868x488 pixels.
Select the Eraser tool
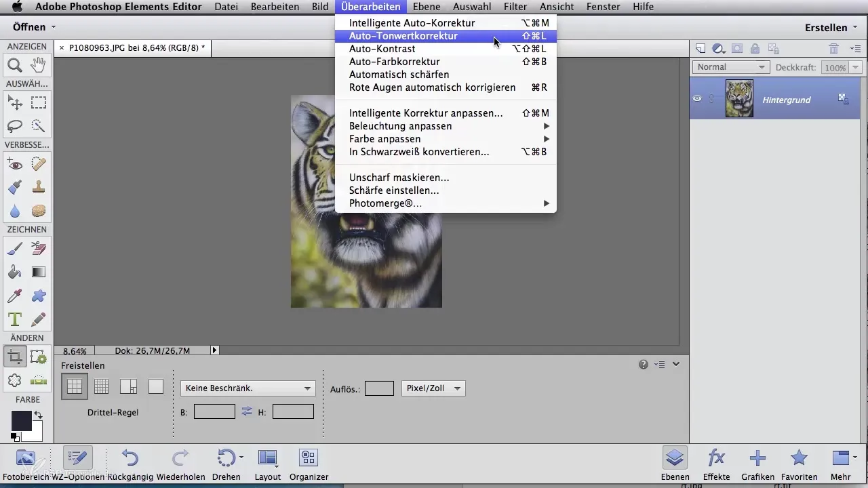(39, 249)
